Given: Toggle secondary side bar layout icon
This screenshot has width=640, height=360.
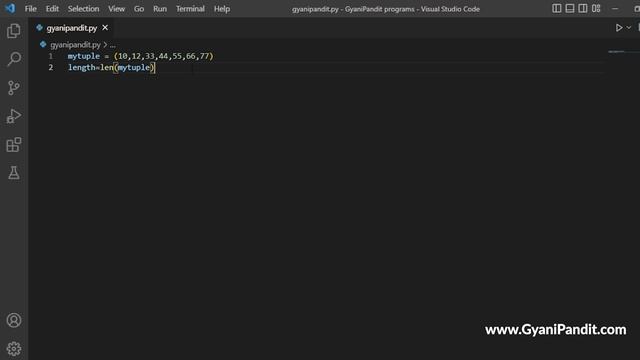Looking at the screenshot, I should [x=582, y=9].
